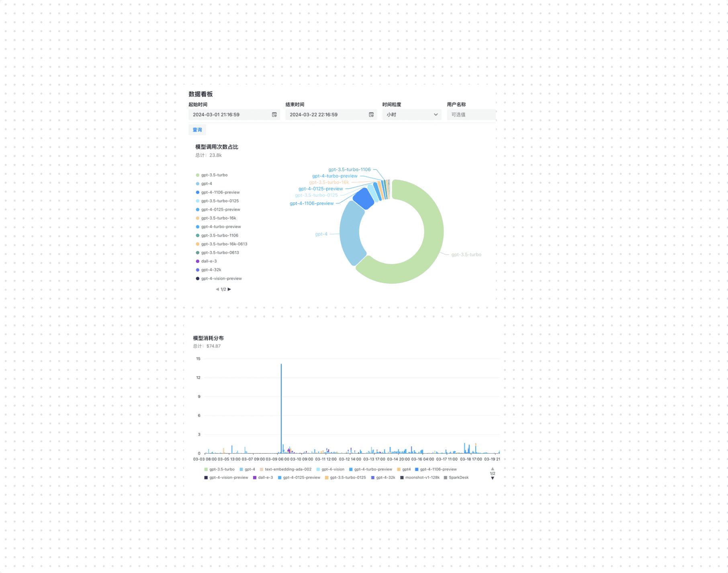Toggle gpt-4-0125-preview in the pie legend
The width and height of the screenshot is (728, 573).
218,210
